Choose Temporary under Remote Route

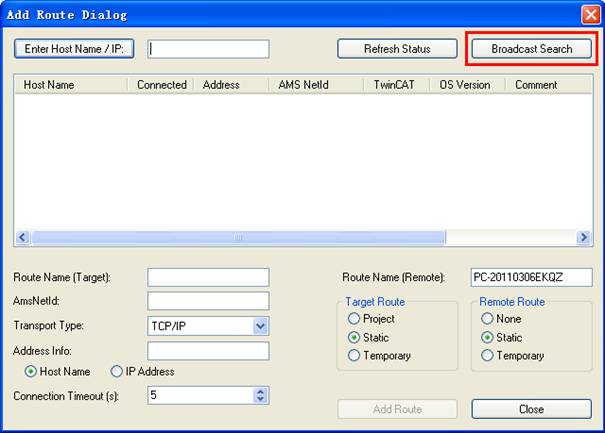click(488, 355)
